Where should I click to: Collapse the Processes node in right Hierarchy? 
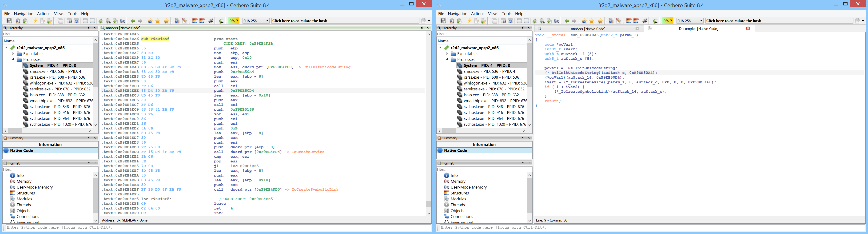coord(447,59)
